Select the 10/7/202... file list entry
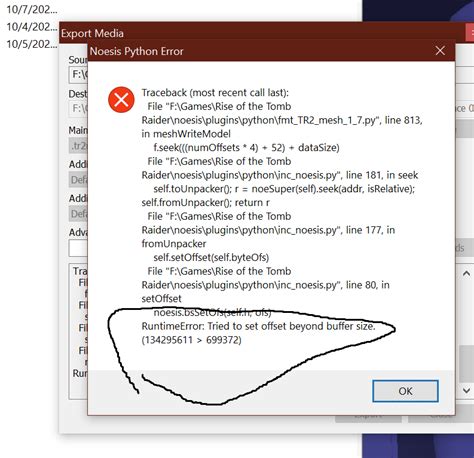The height and width of the screenshot is (458, 474). [32, 9]
